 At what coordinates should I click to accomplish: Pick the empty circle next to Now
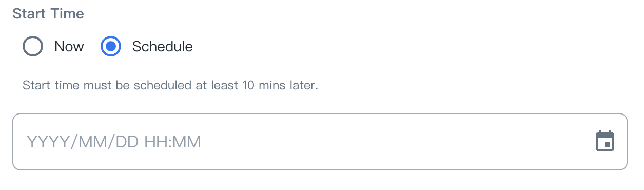pyautogui.click(x=33, y=47)
